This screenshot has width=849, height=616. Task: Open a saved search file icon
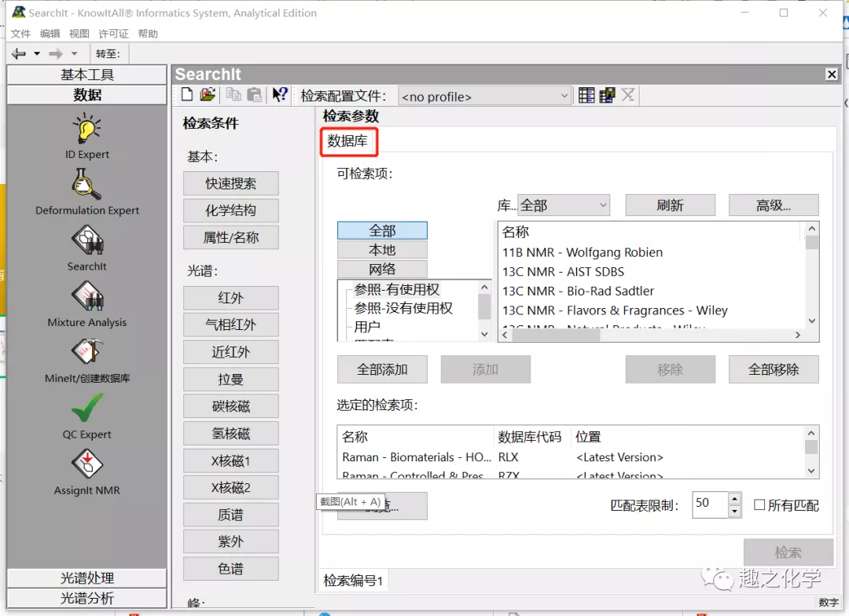coord(208,95)
